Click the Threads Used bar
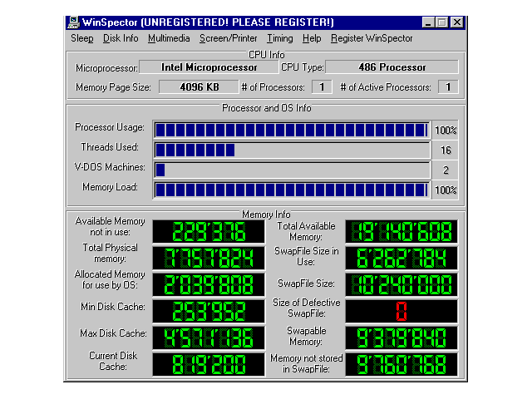Viewport: 532px width, 399px height. tap(291, 150)
